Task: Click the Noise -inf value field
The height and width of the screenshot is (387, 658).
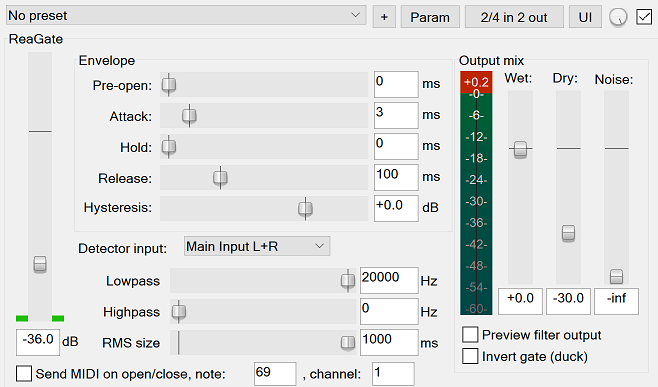Action: click(616, 301)
